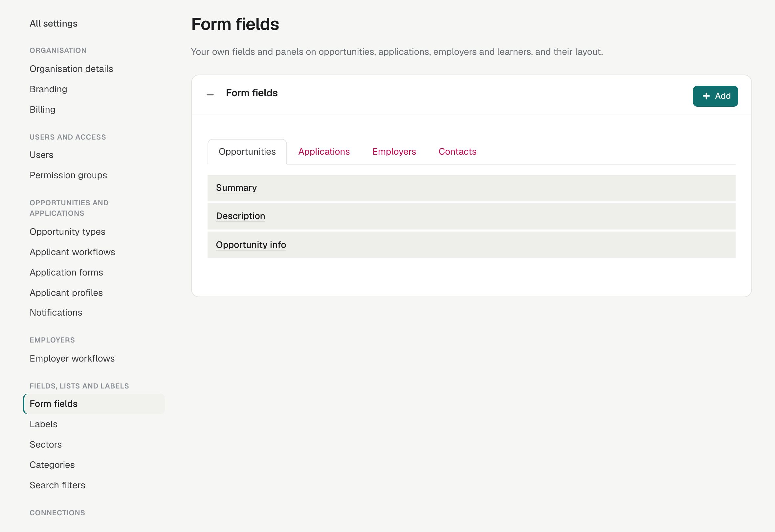
Task: Select Form fields in sidebar
Action: click(94, 404)
